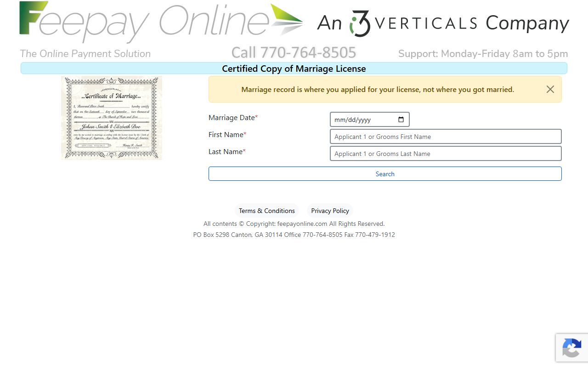Open the Marriage Date calendar picker
The image size is (588, 368).
click(x=401, y=120)
